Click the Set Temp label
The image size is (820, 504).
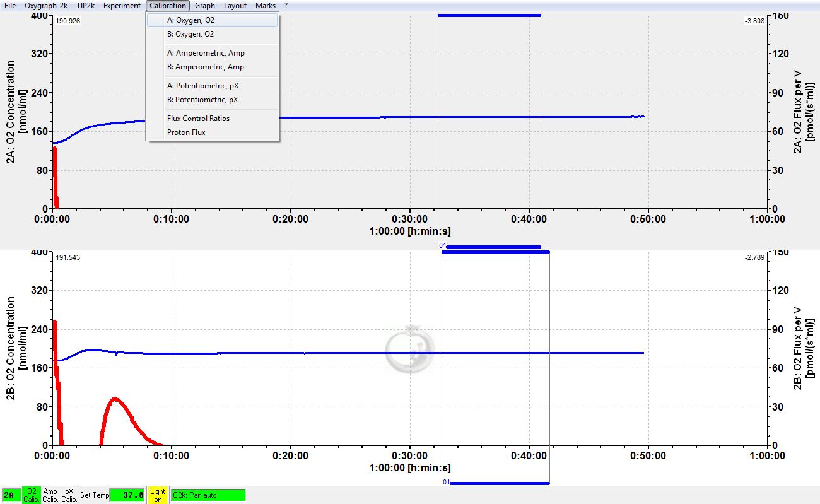tap(95, 495)
